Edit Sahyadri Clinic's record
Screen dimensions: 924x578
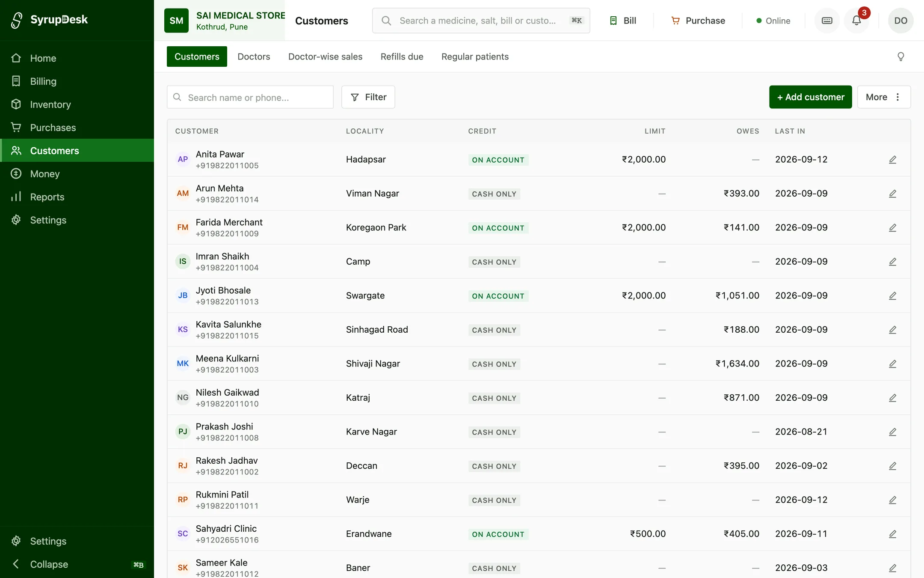tap(892, 534)
